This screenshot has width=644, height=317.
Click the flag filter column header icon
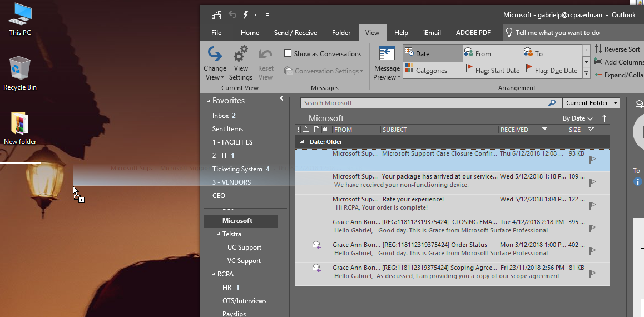click(x=591, y=130)
